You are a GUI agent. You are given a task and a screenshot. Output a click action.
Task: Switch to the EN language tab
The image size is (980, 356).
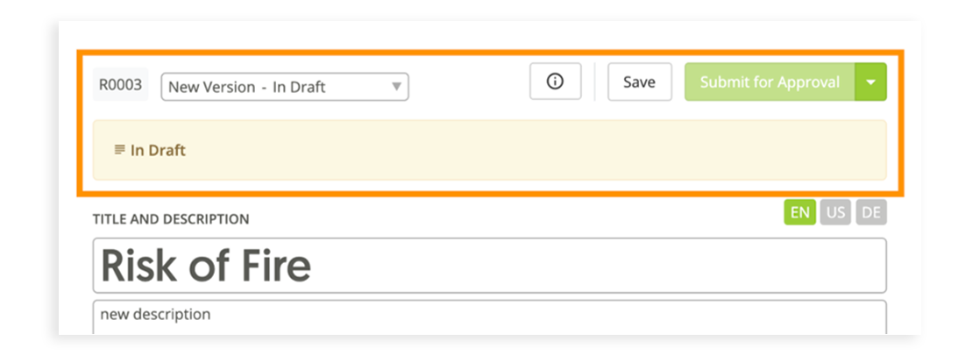pos(800,213)
